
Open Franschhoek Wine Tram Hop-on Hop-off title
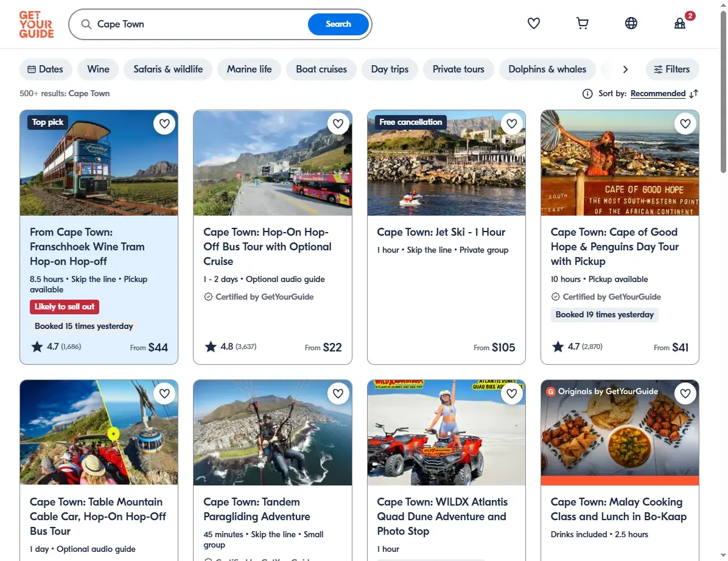point(87,247)
